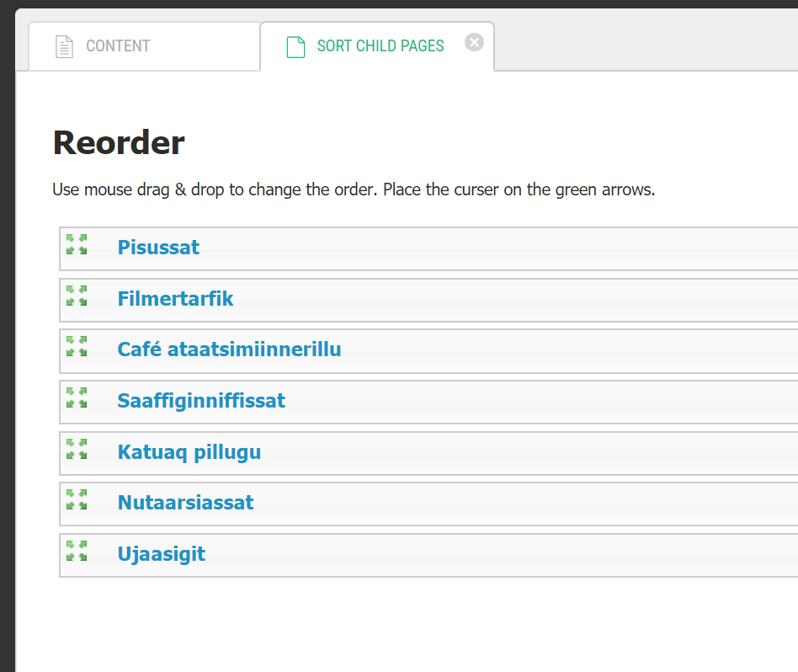Click the reorder arrows beside Nutaarsiassat
Viewport: 798px width, 672px height.
(77, 499)
